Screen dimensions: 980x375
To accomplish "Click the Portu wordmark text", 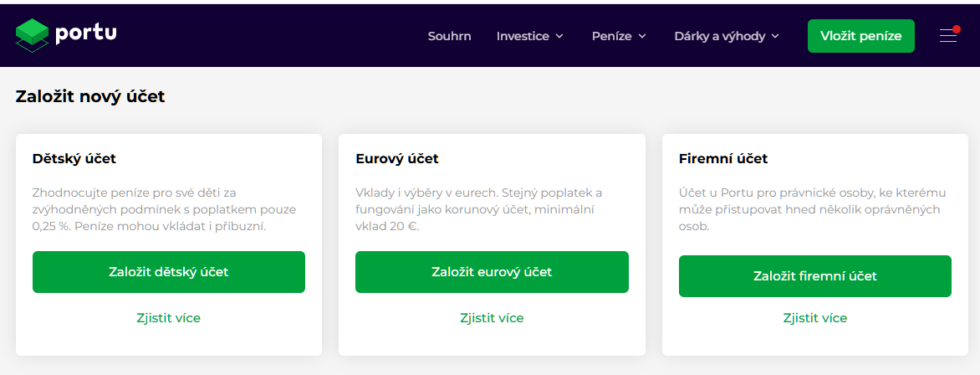I will click(x=86, y=34).
